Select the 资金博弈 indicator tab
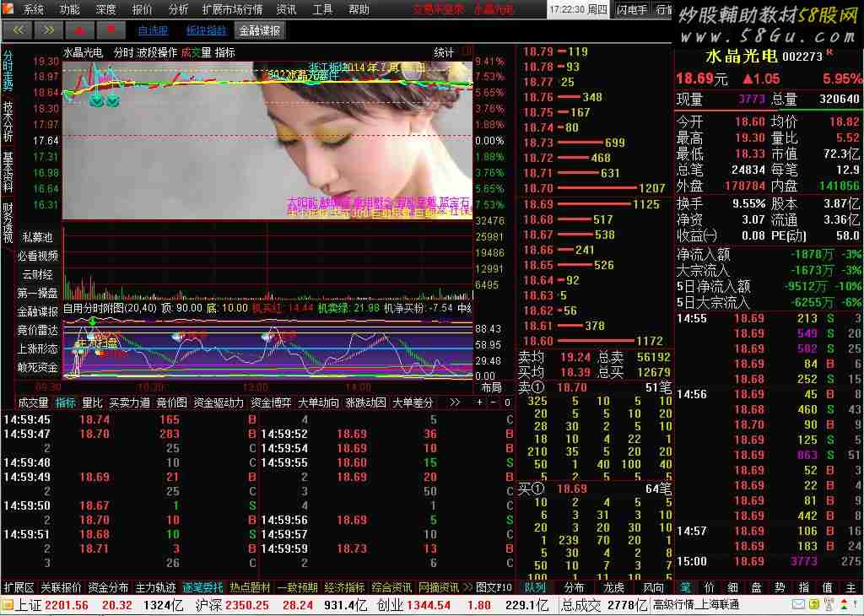Viewport: 864px width, 616px height. [271, 403]
